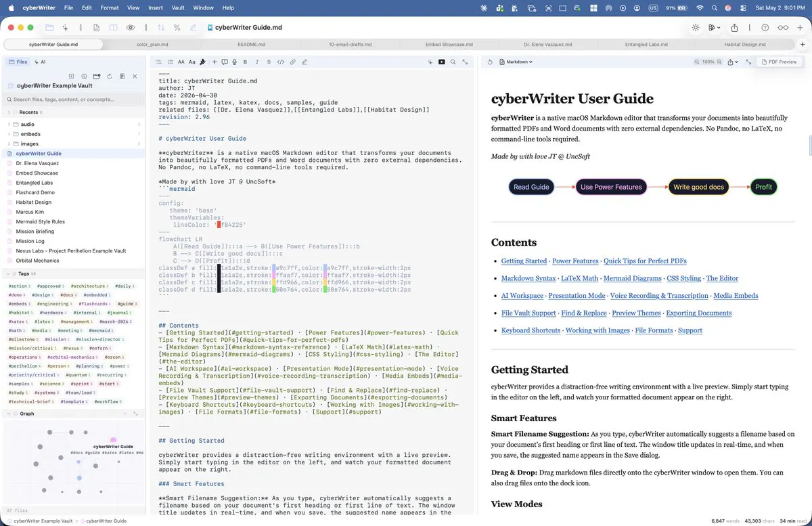This screenshot has height=526, width=812.
Task: Open the vault folder icon in title bar
Action: coord(49,28)
